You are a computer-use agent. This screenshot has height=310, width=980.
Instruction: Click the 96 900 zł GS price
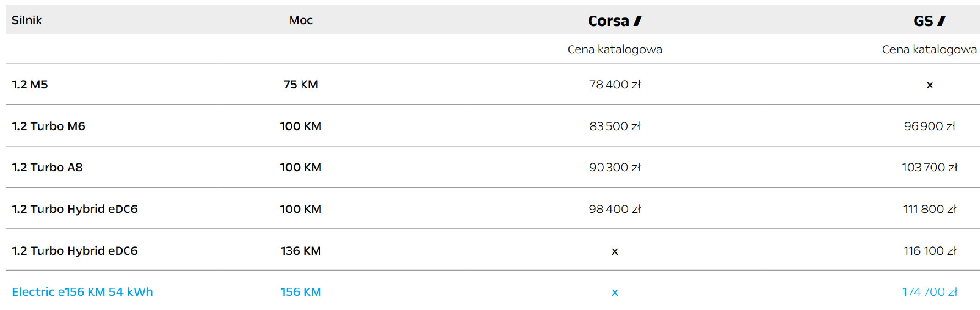point(929,126)
